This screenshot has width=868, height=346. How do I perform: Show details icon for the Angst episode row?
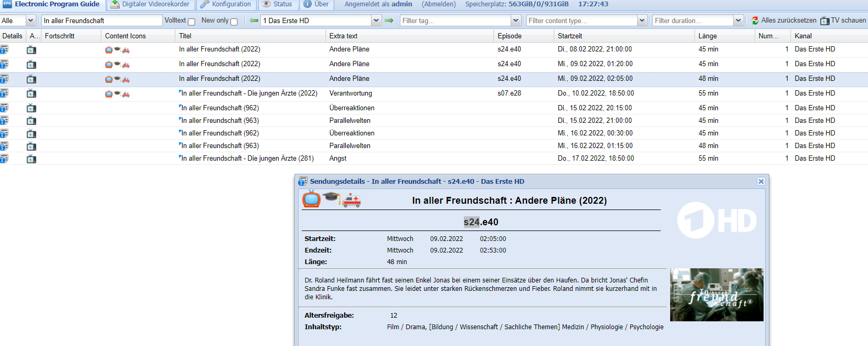pos(4,159)
